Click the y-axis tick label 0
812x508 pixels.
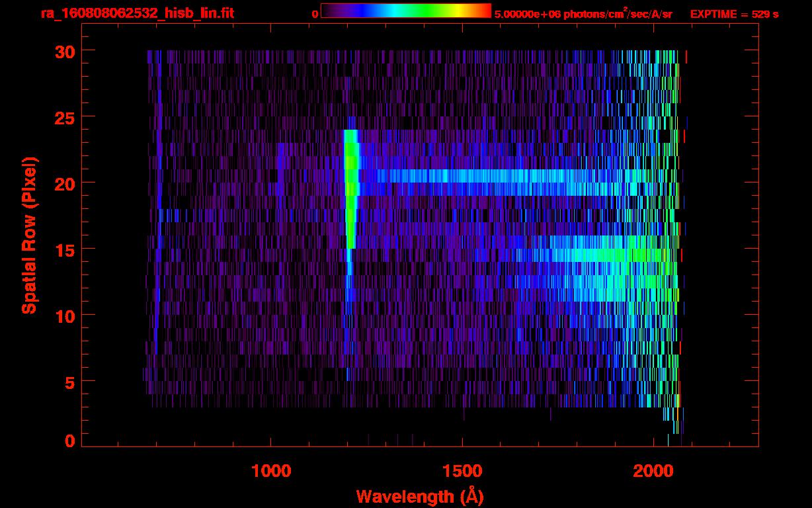click(69, 441)
